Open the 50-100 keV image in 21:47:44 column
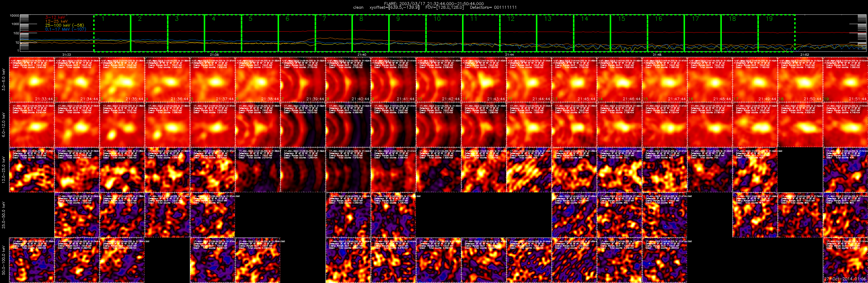868x283 pixels. (x=665, y=260)
